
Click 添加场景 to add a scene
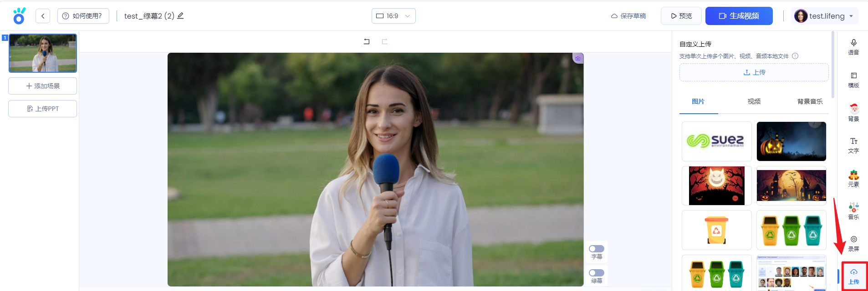pyautogui.click(x=42, y=86)
